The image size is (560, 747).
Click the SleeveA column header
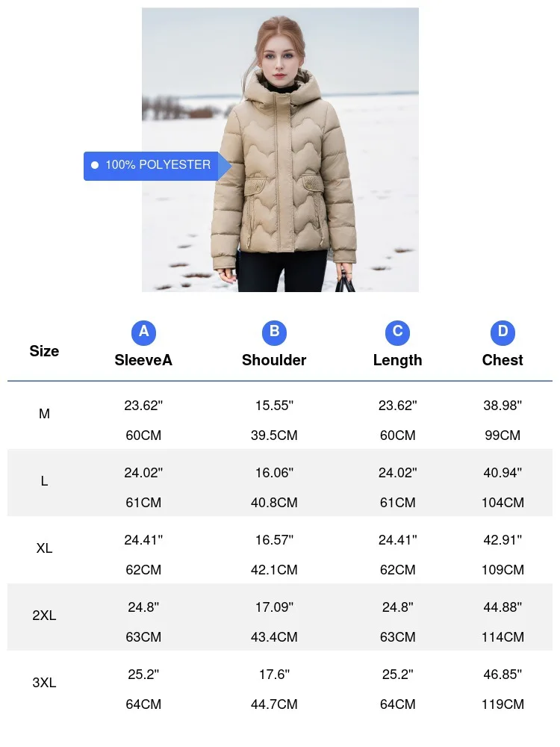(x=143, y=360)
